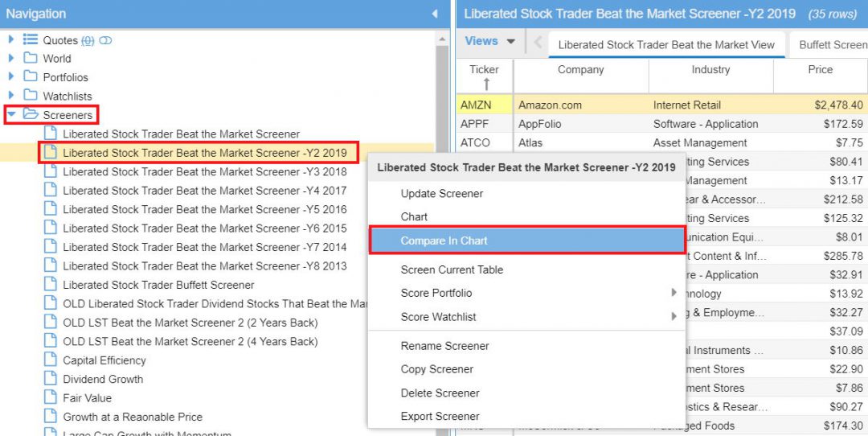Open Beat the Market Screener -Y7 2014
The image size is (868, 436).
click(205, 247)
